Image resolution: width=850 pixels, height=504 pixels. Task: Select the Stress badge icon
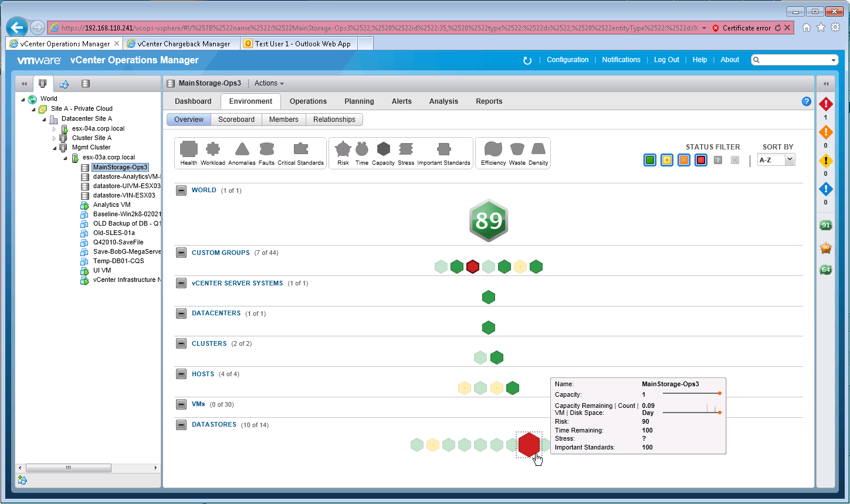(x=406, y=149)
